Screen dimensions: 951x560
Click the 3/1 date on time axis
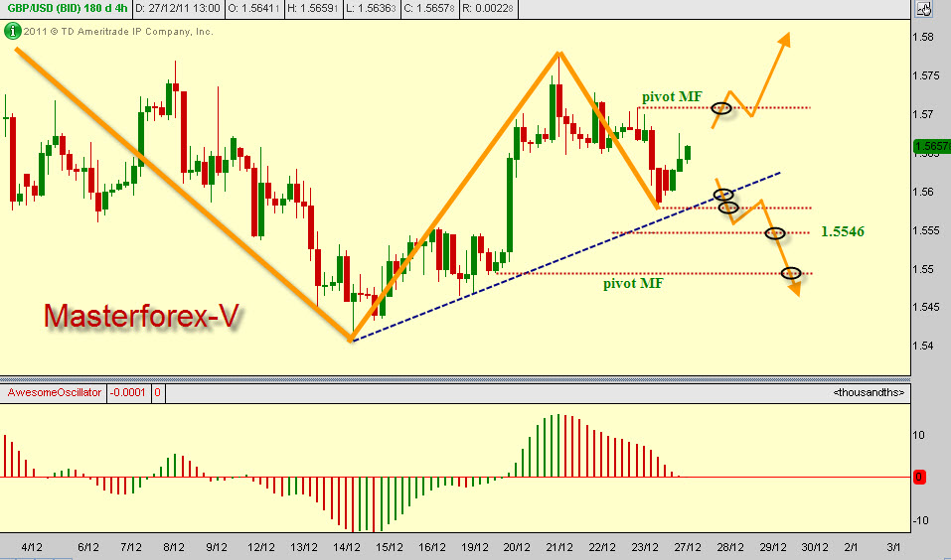coord(893,547)
